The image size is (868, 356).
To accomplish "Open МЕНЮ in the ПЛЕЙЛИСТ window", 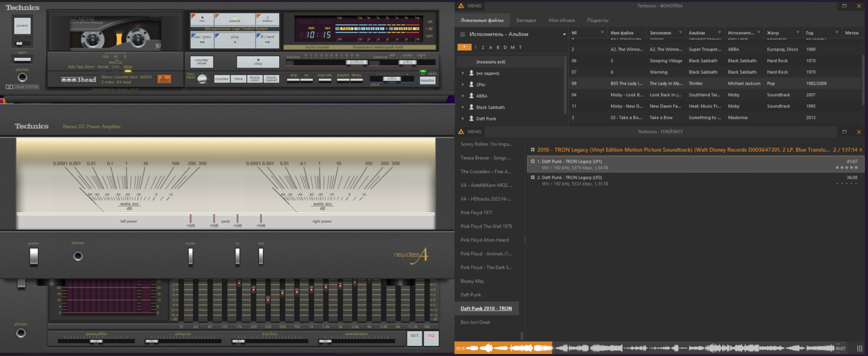I will click(470, 131).
